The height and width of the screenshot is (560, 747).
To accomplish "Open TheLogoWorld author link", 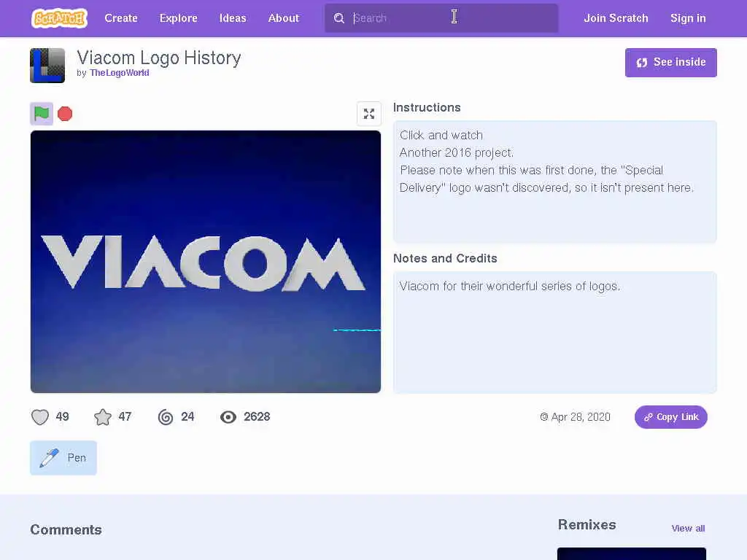I will pos(120,73).
